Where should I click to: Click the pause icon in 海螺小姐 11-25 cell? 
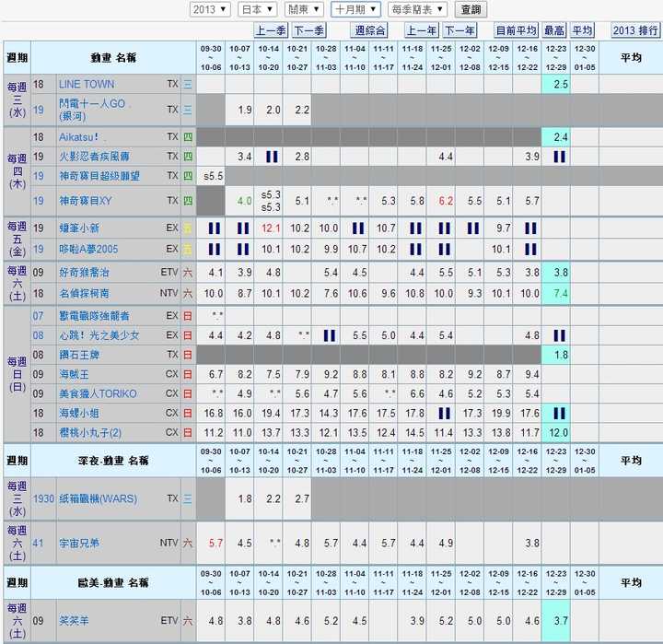click(x=445, y=413)
